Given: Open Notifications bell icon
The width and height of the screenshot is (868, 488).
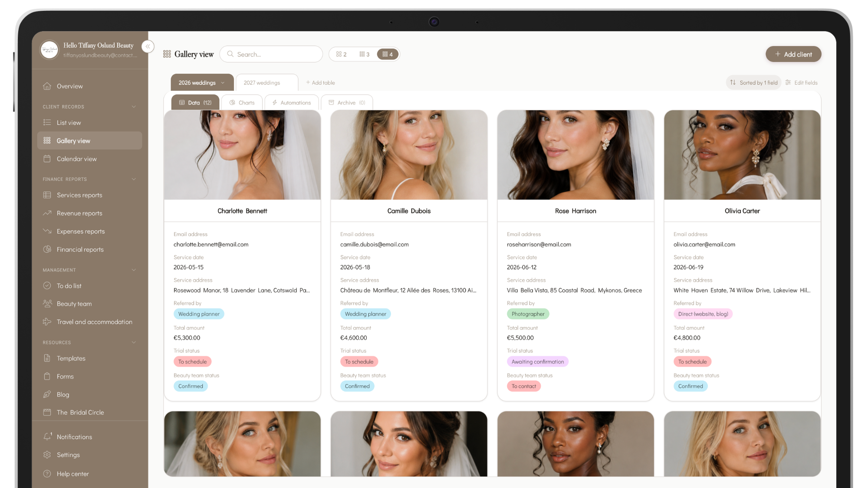Looking at the screenshot, I should (x=47, y=436).
